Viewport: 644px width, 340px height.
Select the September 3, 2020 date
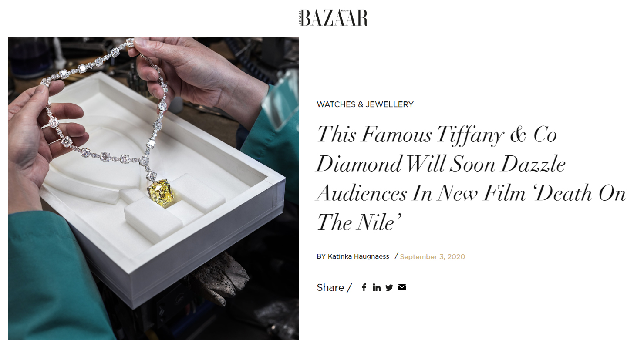coord(432,256)
